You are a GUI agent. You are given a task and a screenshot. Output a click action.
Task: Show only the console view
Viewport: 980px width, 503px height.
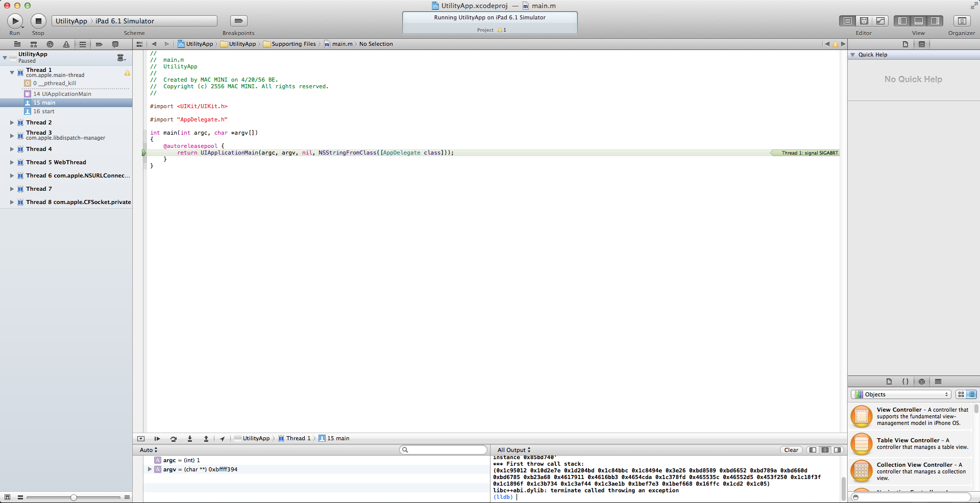pos(837,450)
